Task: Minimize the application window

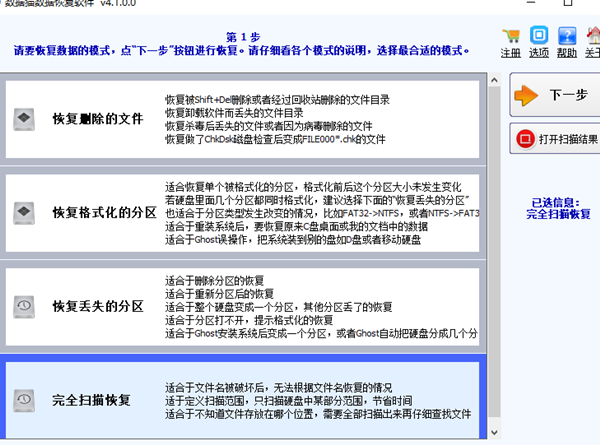Action: 531,3
